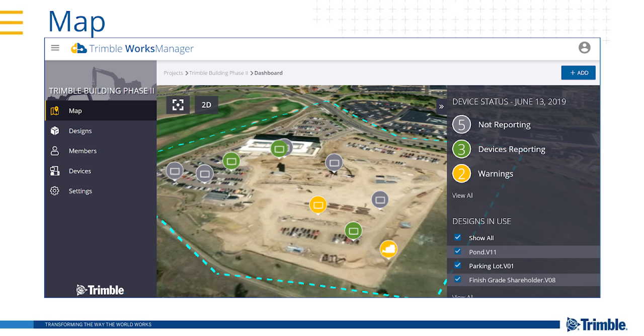The width and height of the screenshot is (644, 336).
Task: Open the Map sidebar item
Action: tap(101, 110)
